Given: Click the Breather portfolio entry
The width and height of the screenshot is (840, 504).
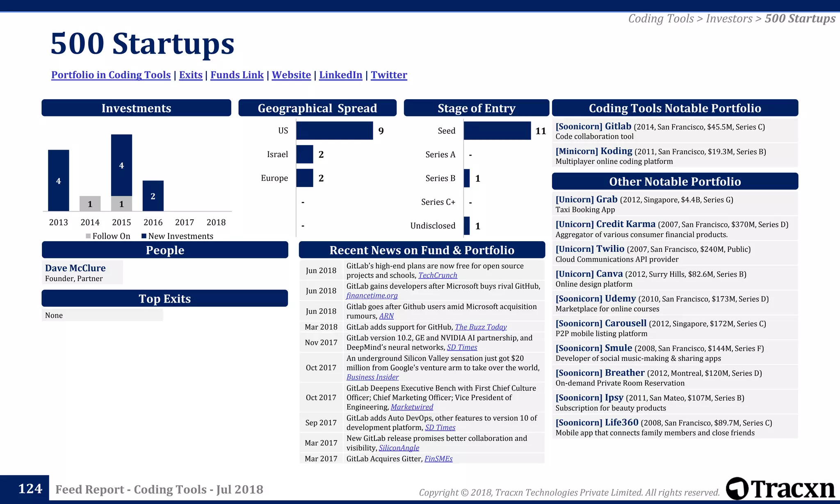Looking at the screenshot, I should 675,377.
